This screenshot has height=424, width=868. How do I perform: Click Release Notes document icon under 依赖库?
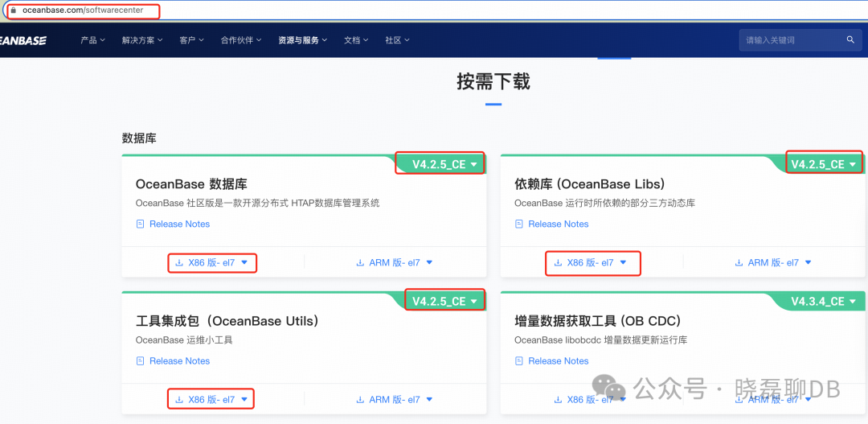[518, 224]
